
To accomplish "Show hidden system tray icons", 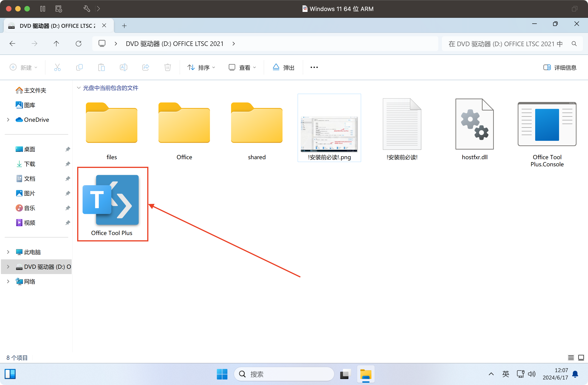I will (491, 374).
